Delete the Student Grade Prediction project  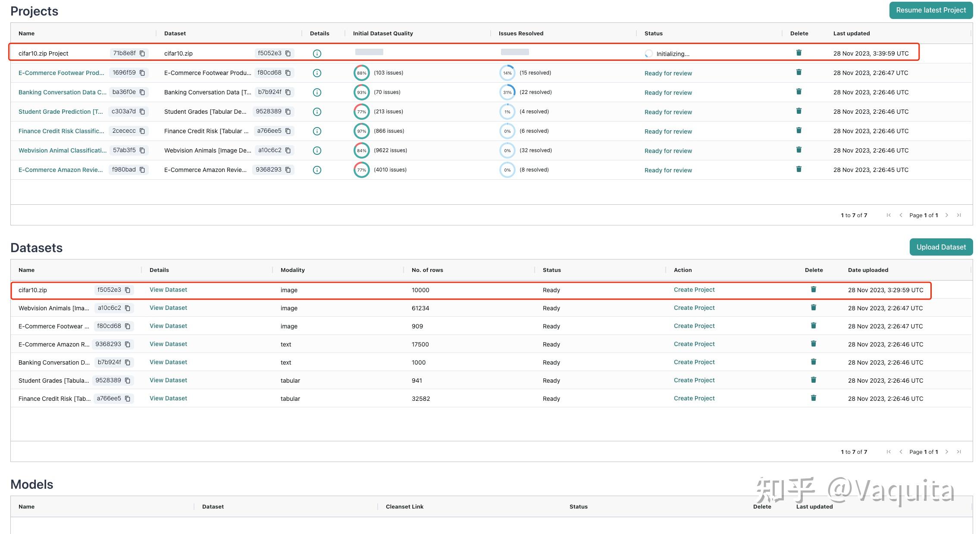tap(798, 111)
